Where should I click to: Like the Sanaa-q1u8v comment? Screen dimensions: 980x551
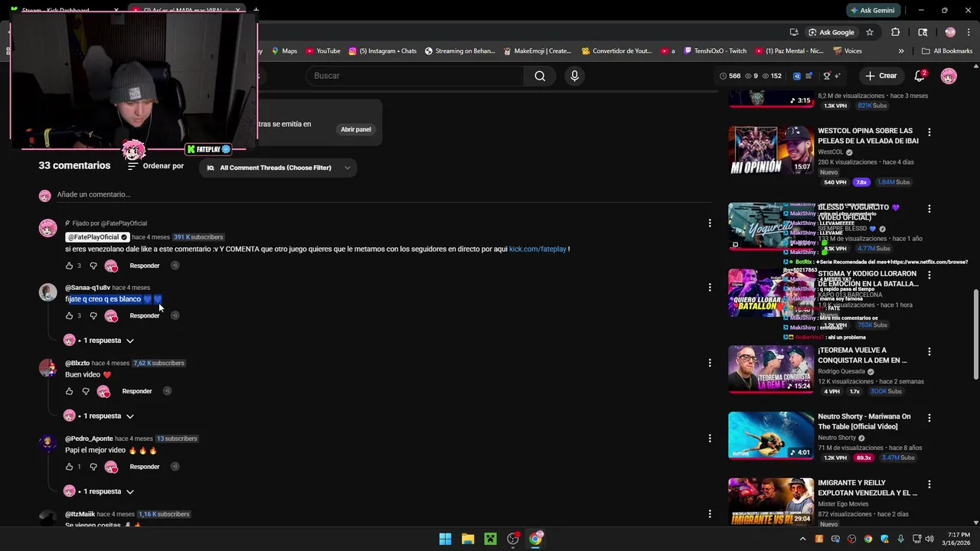(x=69, y=315)
